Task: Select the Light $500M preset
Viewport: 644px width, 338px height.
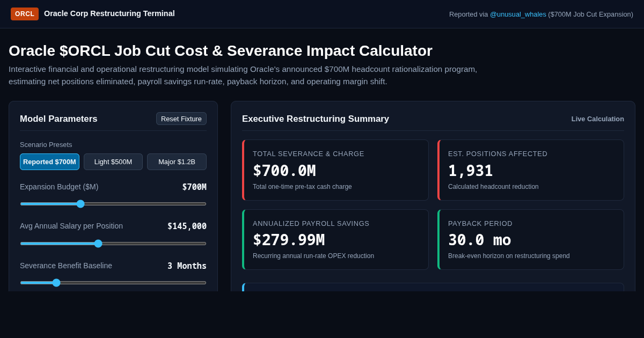Action: [113, 162]
